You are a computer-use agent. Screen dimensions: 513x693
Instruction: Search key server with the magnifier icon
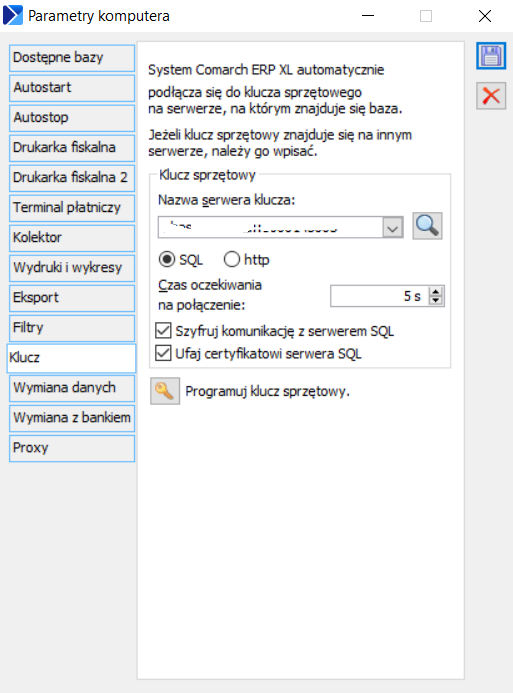427,226
